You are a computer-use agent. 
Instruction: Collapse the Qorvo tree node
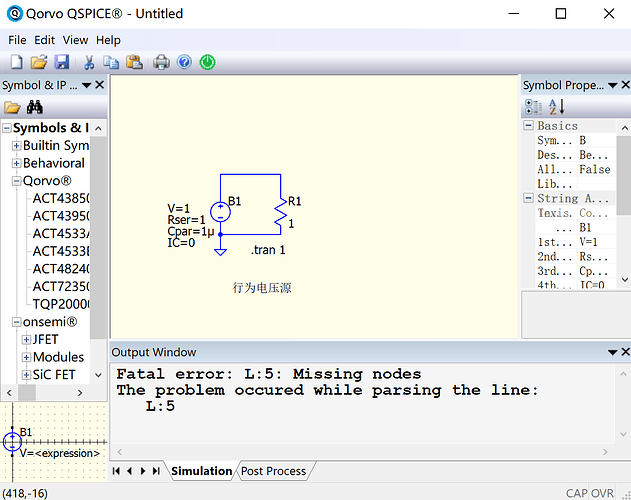[x=16, y=181]
